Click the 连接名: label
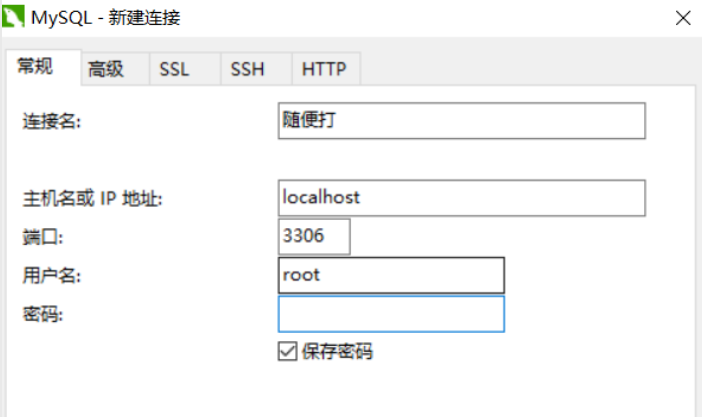 coord(52,121)
